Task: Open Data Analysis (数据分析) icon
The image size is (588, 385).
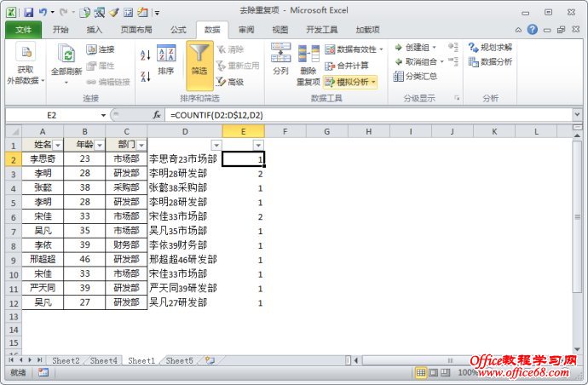Action: coord(473,61)
